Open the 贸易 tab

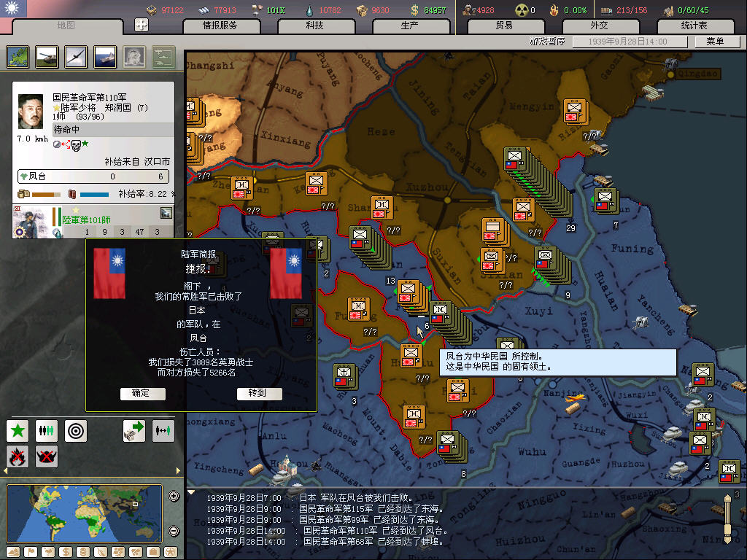click(x=505, y=26)
